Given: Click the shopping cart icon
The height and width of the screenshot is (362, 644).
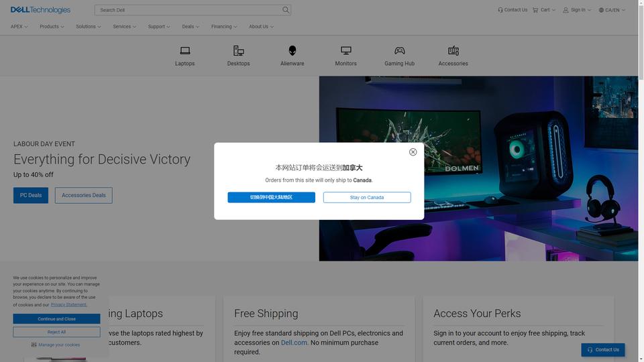Looking at the screenshot, I should (x=535, y=10).
